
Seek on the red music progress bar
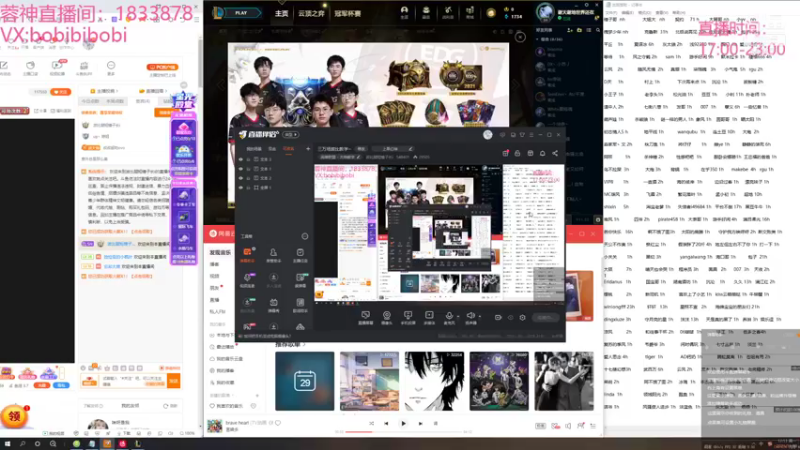tap(359, 432)
